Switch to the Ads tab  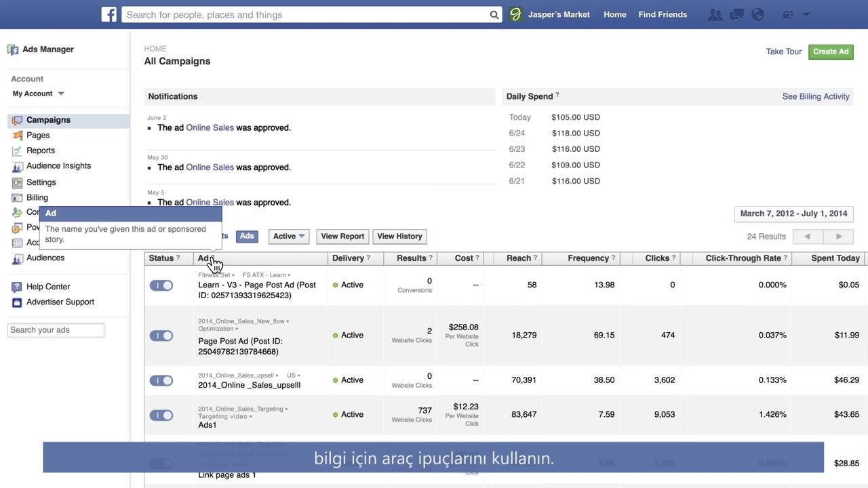click(247, 237)
